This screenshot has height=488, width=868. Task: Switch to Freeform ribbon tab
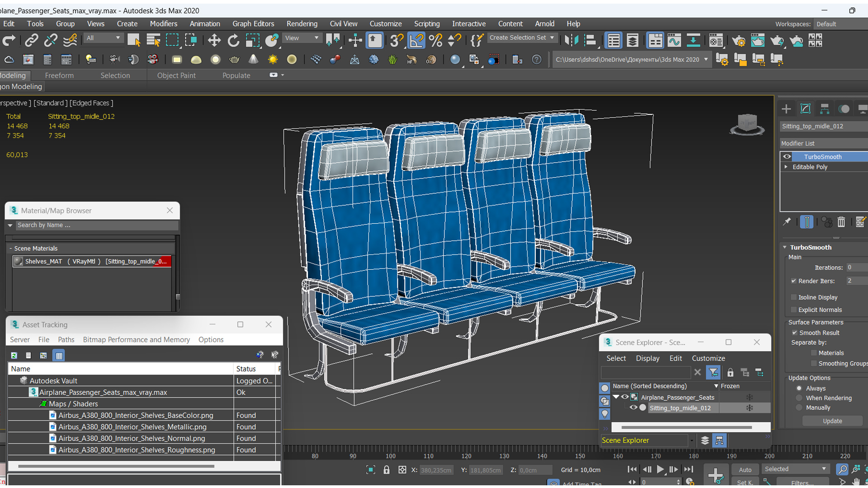pos(59,75)
